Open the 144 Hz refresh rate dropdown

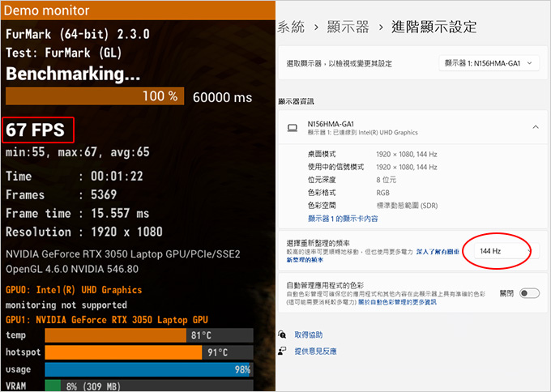click(506, 251)
